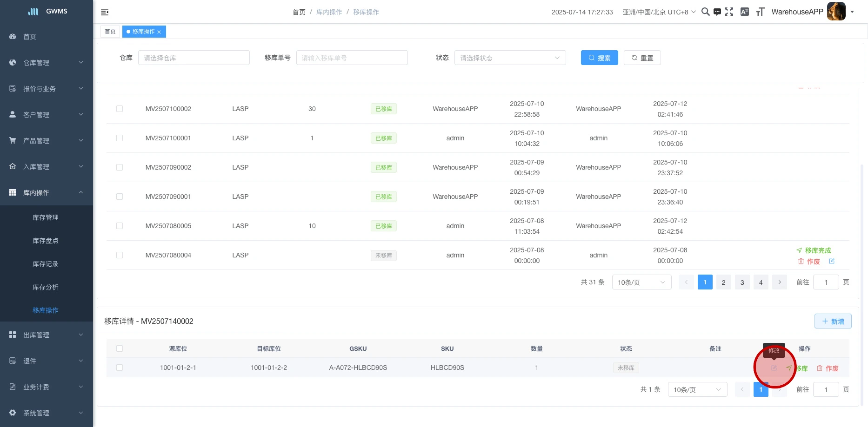Open the header search magnifier icon
Screen dimensions: 868x427
[x=705, y=12]
